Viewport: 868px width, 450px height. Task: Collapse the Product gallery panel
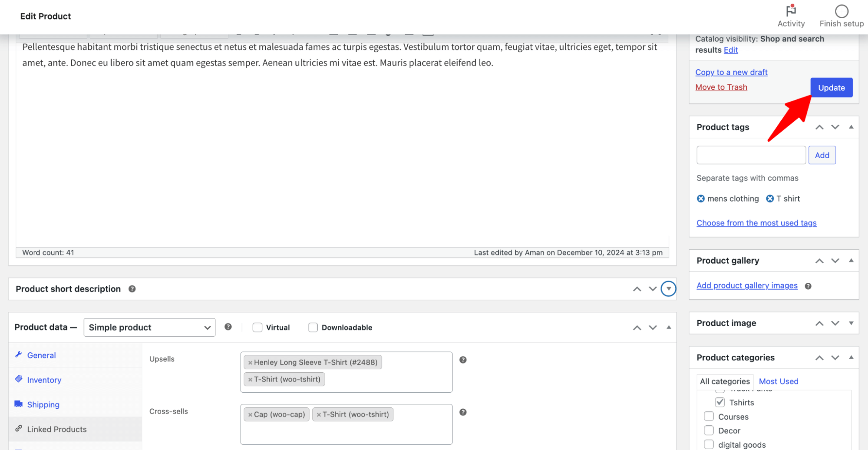[x=851, y=260]
